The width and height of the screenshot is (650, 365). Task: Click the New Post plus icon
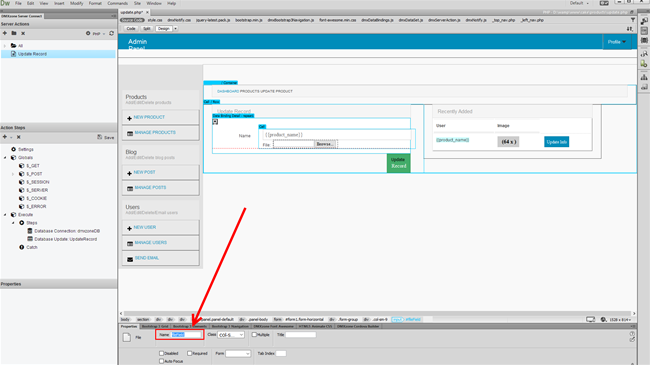pos(129,173)
